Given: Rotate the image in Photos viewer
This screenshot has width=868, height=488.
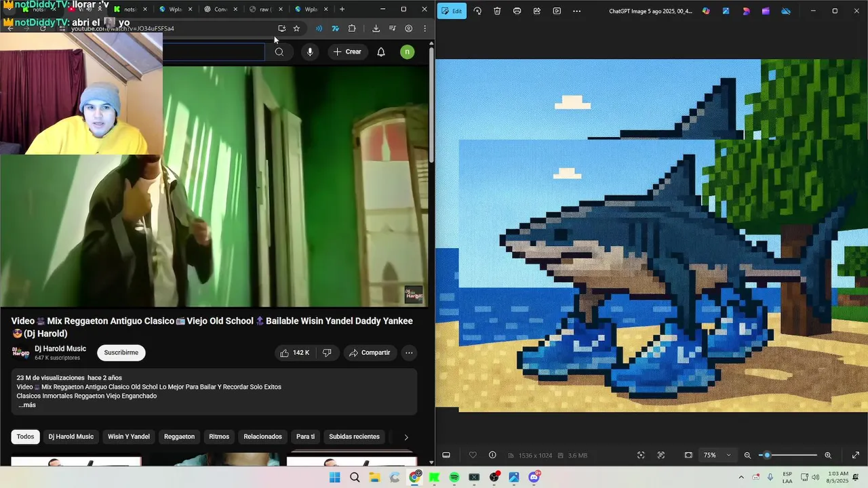Looking at the screenshot, I should tap(477, 11).
